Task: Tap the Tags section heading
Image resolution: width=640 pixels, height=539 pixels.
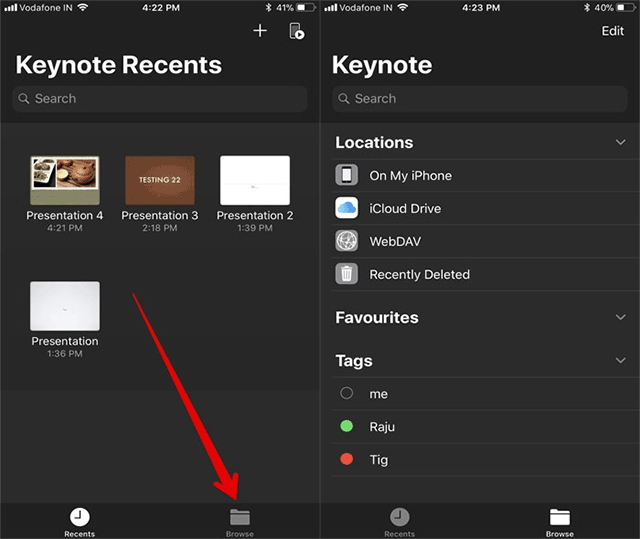Action: (354, 361)
